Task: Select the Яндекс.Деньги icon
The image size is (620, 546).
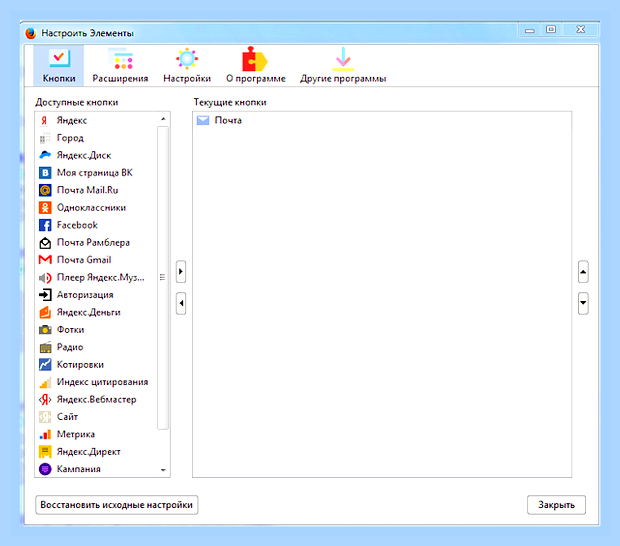Action: tap(45, 312)
